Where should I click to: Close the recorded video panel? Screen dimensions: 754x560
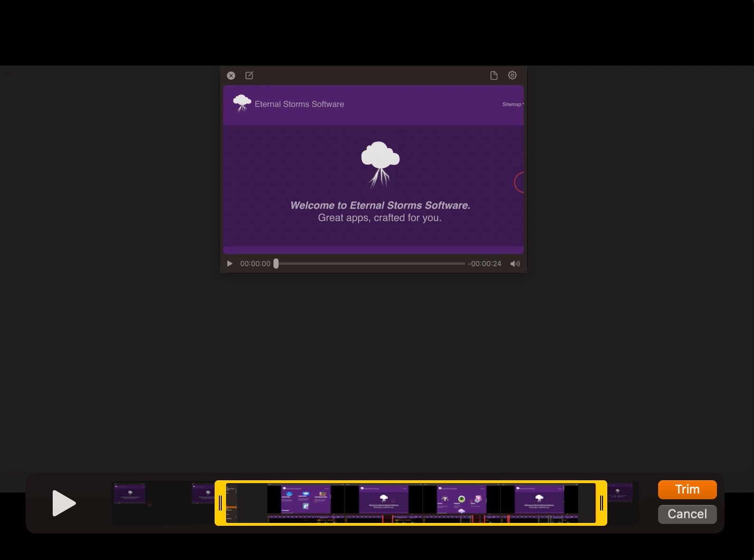coord(231,75)
